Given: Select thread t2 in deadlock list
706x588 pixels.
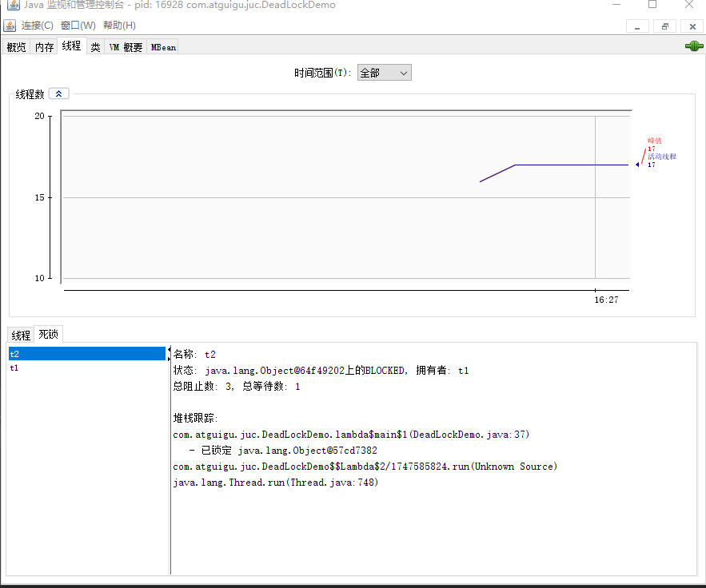Looking at the screenshot, I should (x=87, y=354).
